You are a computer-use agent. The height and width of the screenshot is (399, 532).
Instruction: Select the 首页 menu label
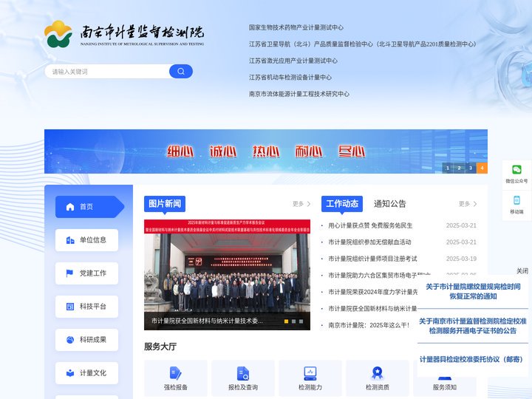tap(86, 207)
